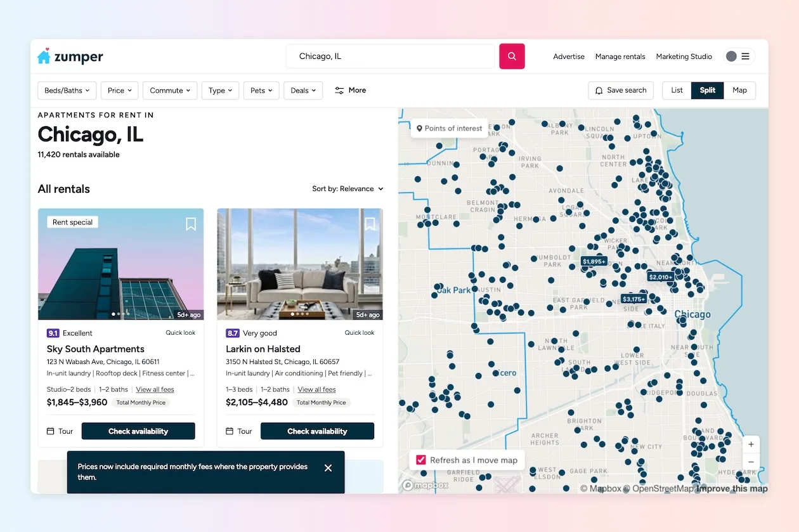This screenshot has width=799, height=532.
Task: Click the $2,010+ map price marker
Action: (660, 277)
